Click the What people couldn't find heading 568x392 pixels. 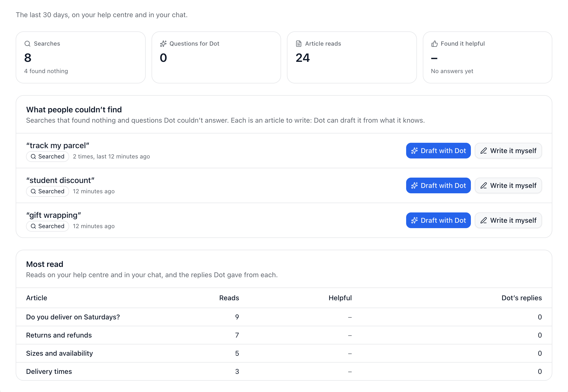pos(74,110)
